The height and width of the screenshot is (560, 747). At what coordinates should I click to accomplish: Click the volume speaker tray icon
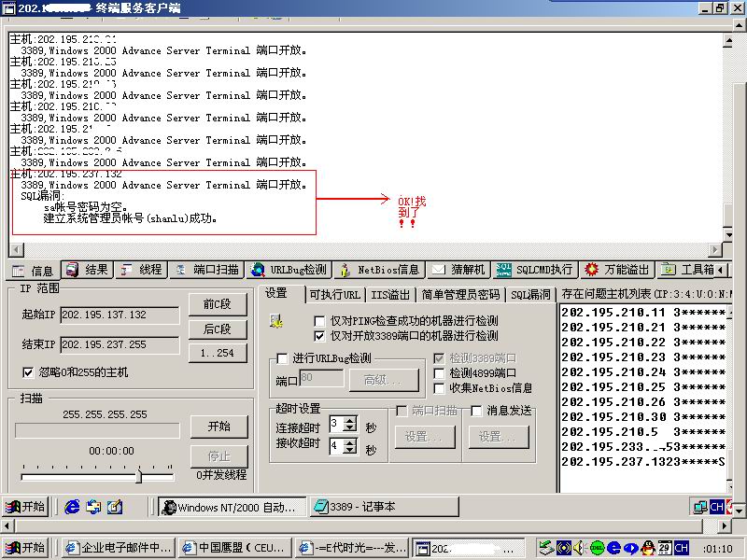(580, 548)
